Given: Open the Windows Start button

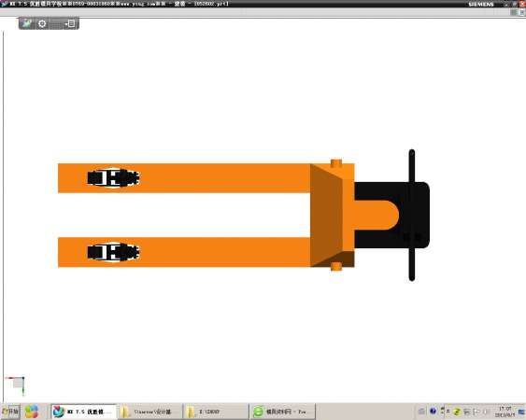Looking at the screenshot, I should point(10,411).
